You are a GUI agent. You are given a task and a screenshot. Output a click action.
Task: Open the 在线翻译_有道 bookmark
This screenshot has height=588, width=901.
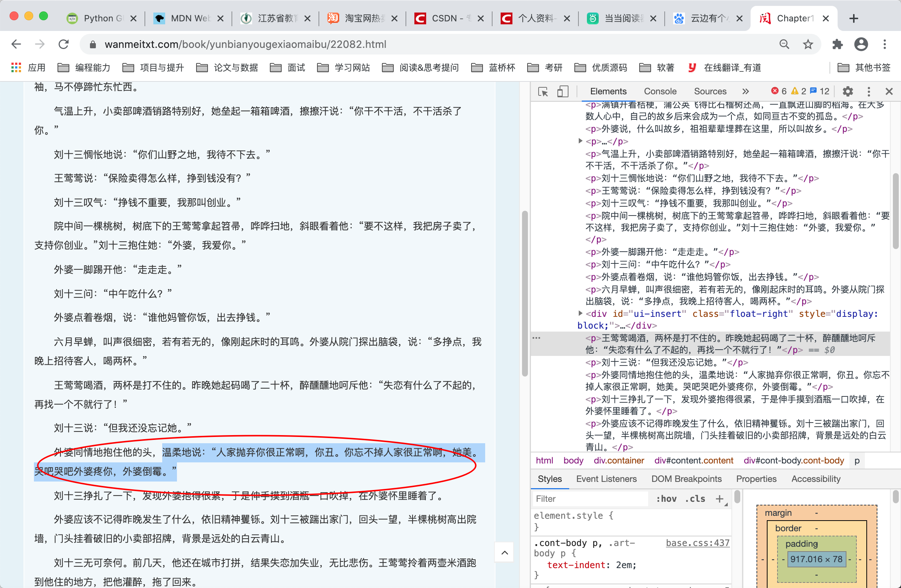pos(724,68)
